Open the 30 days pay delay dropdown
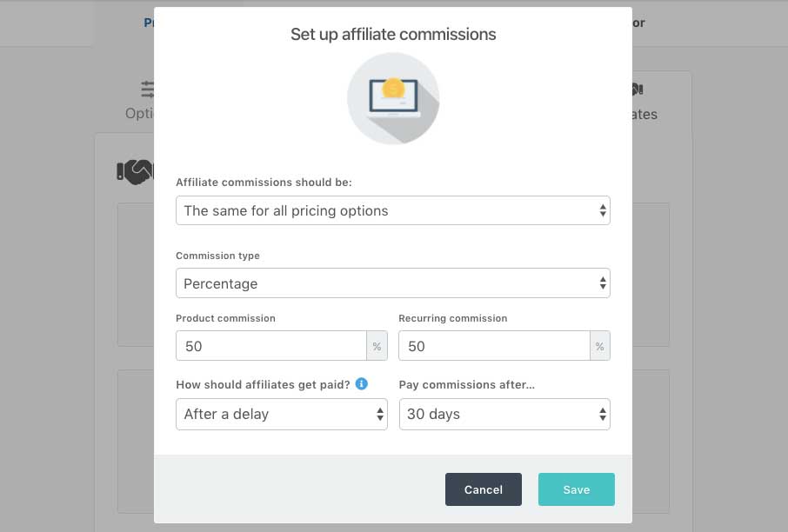The image size is (788, 532). point(504,414)
